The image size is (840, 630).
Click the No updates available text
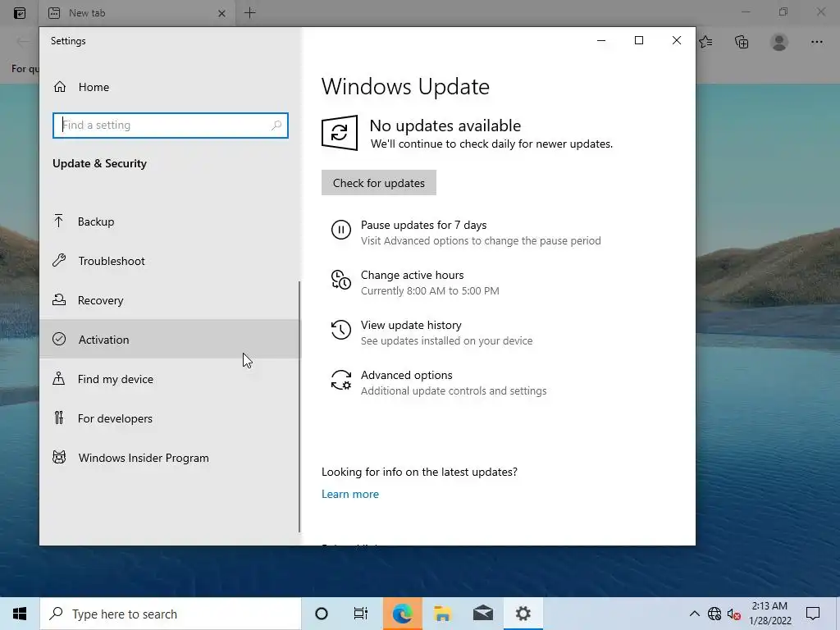click(x=445, y=126)
